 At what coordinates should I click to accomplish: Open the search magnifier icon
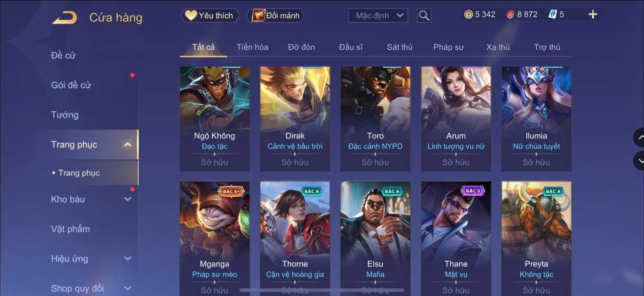[x=424, y=16]
